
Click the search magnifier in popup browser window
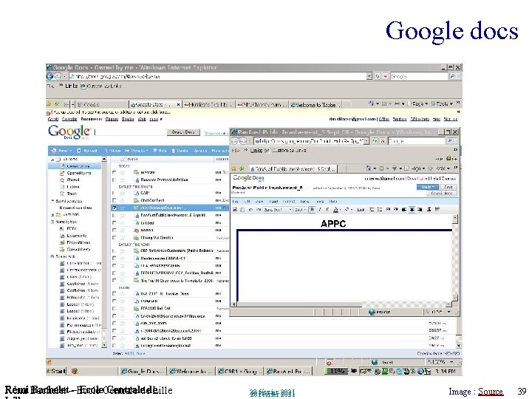tap(451, 141)
